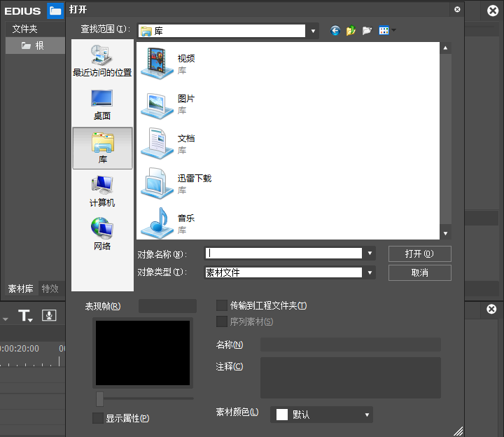Click the 打开 button
504x437 pixels.
coord(419,254)
